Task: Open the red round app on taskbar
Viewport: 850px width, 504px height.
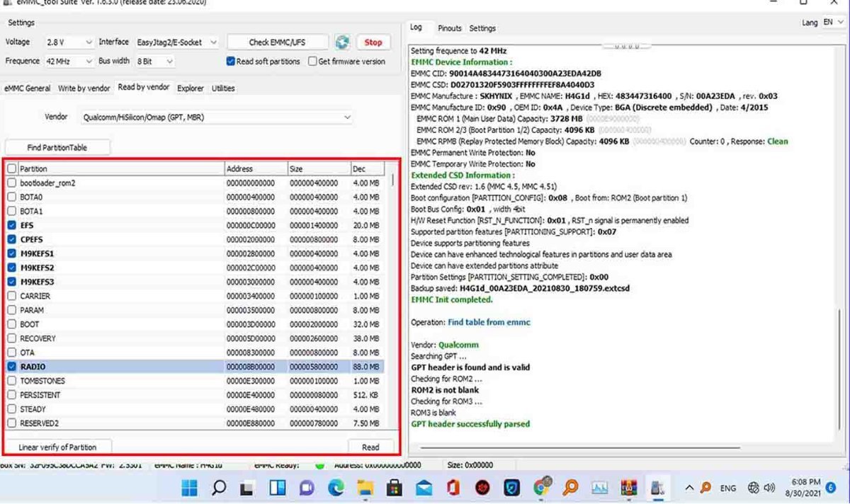Action: (482, 488)
